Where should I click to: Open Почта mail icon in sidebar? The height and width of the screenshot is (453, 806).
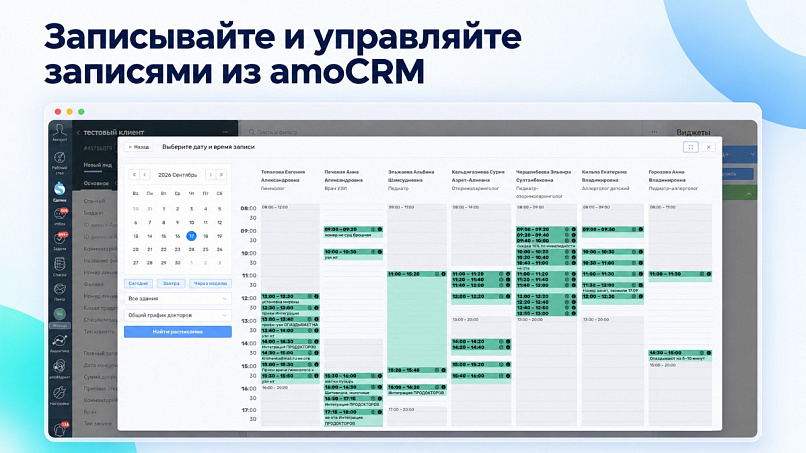click(x=60, y=291)
